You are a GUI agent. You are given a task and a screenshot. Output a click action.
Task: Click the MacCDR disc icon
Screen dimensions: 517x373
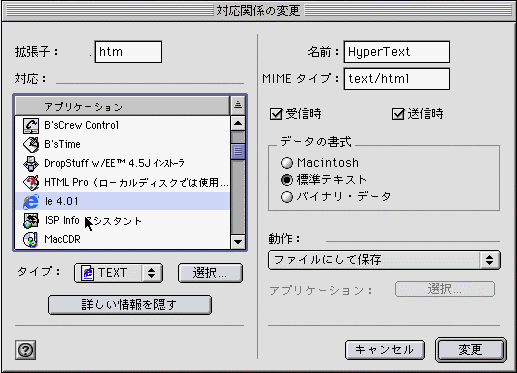tap(31, 239)
